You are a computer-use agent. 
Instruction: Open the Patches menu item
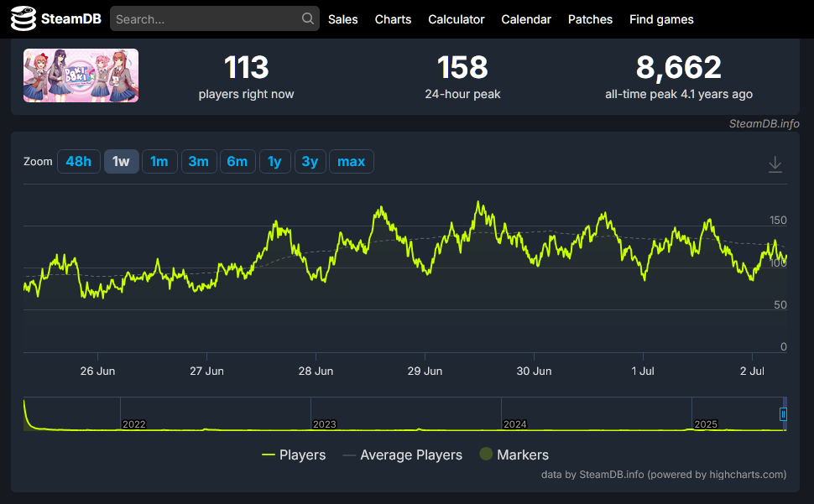tap(590, 19)
